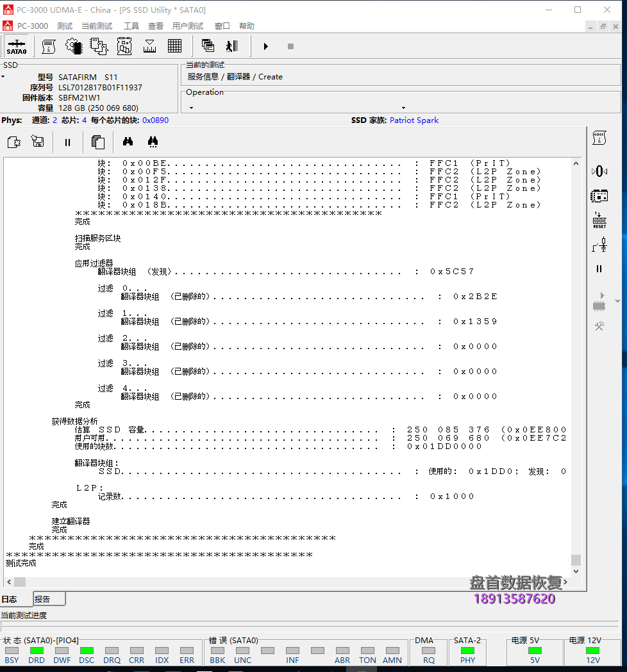Open the first Operation dropdown arrow
This screenshot has width=627, height=672.
click(x=191, y=108)
